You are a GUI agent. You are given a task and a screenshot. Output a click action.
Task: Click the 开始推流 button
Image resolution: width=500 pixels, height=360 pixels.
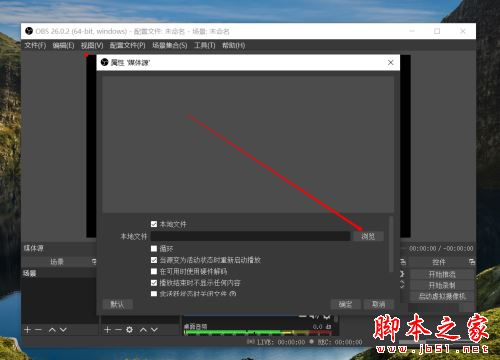click(x=442, y=274)
